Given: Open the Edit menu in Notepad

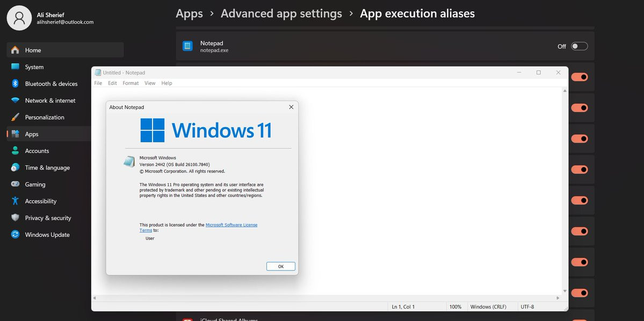Looking at the screenshot, I should [113, 83].
